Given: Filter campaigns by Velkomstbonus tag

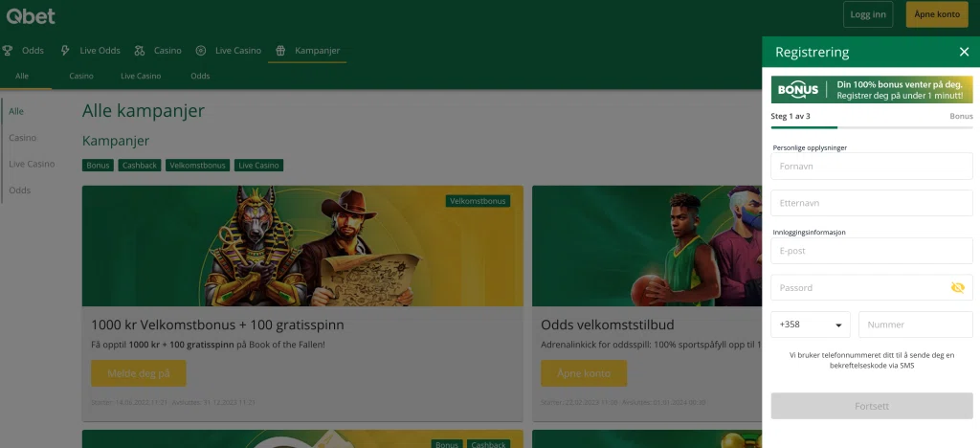Looking at the screenshot, I should tap(197, 166).
